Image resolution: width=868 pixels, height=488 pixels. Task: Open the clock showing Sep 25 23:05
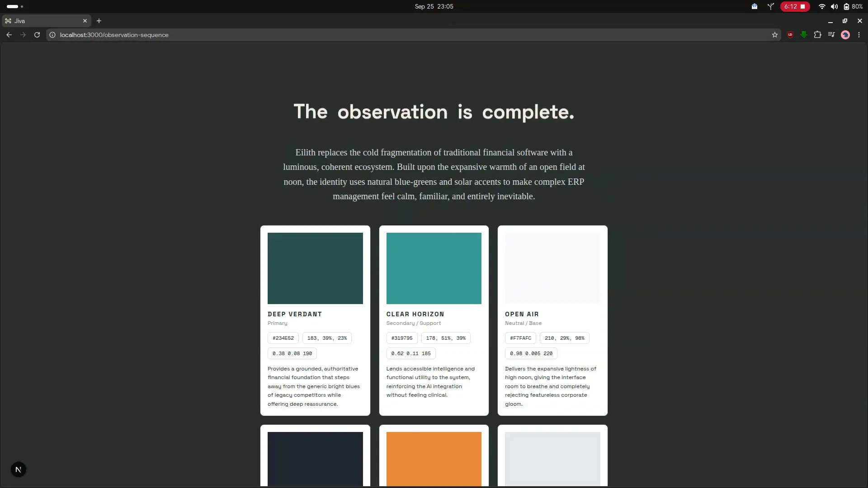(434, 6)
